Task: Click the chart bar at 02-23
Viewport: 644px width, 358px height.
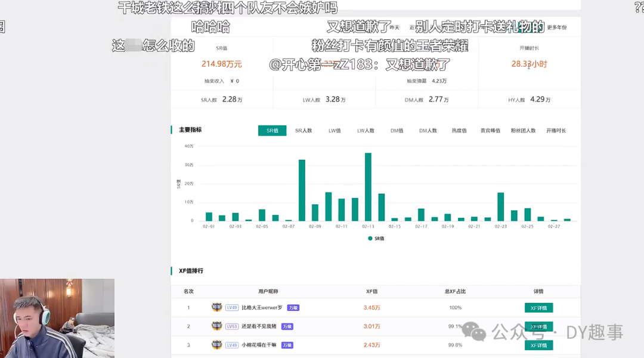Action: pyautogui.click(x=501, y=206)
